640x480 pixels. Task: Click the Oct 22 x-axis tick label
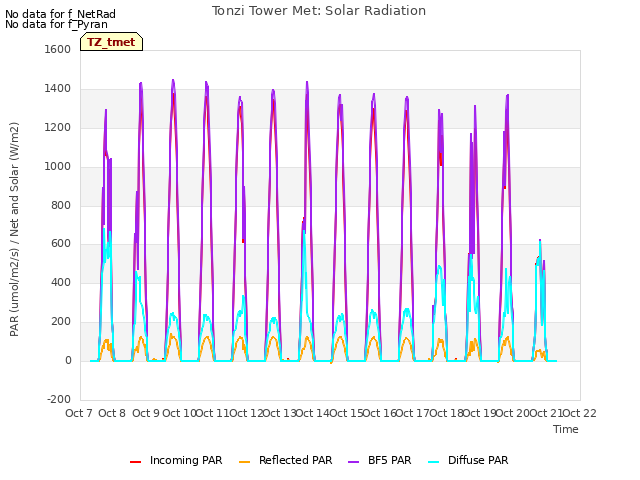pyautogui.click(x=580, y=413)
